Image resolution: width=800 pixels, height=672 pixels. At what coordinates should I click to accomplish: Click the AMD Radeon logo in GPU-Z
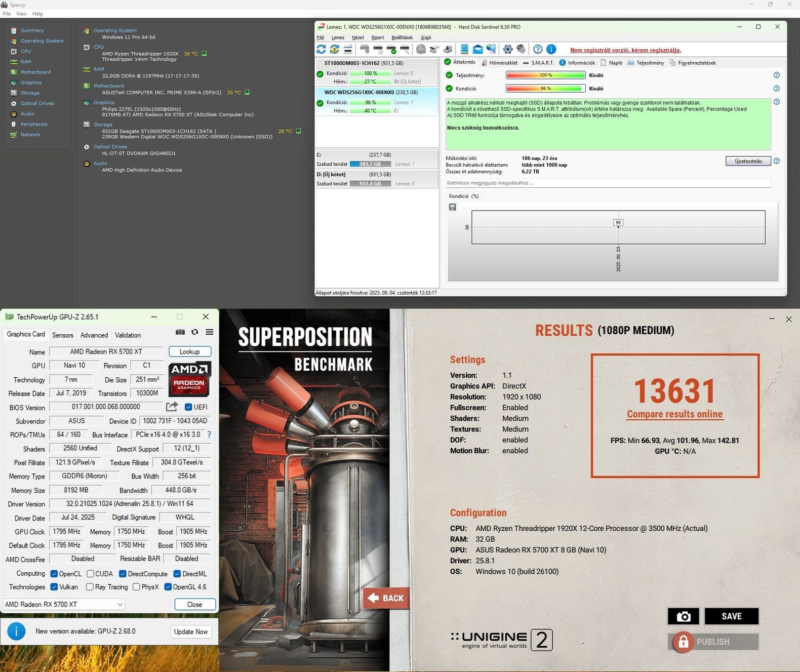[x=189, y=379]
